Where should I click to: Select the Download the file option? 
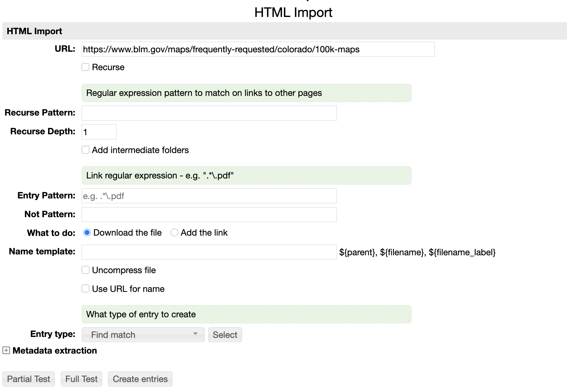(x=87, y=233)
